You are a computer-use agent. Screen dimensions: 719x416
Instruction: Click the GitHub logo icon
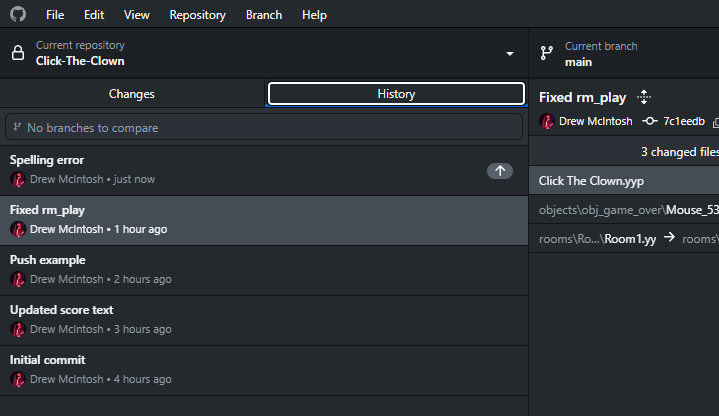click(x=18, y=14)
